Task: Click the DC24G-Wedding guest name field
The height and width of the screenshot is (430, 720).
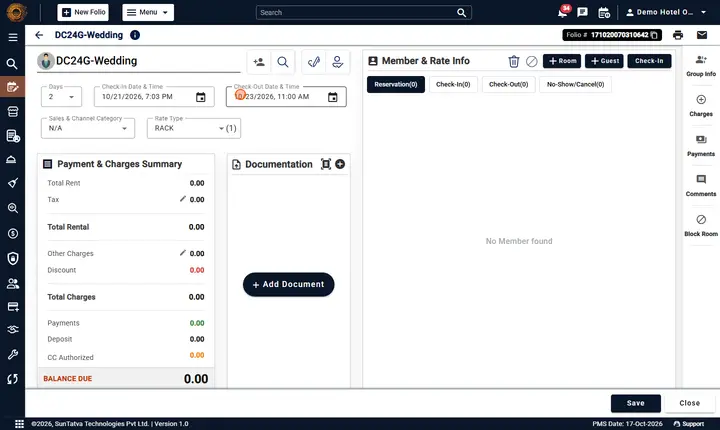Action: [139, 61]
